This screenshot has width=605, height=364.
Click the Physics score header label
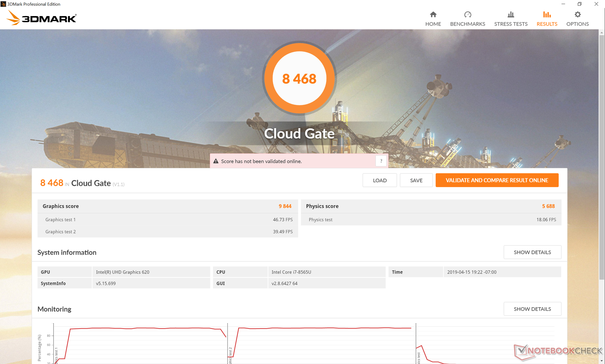(x=322, y=206)
